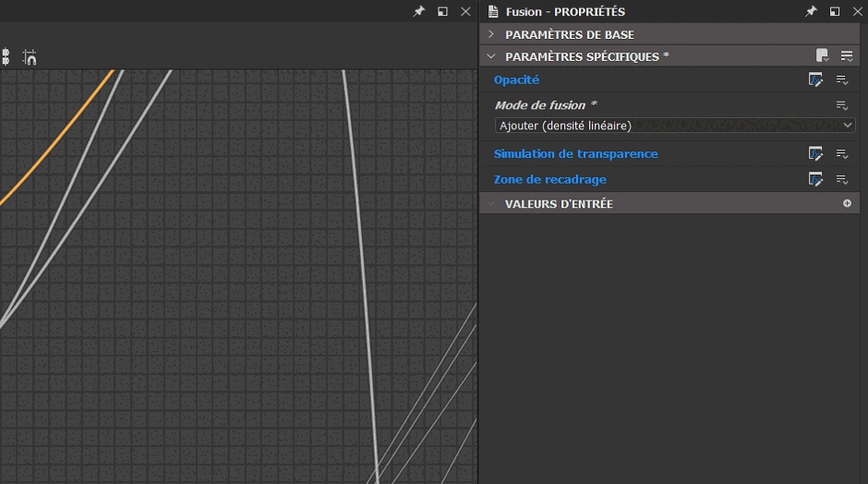Float the Fusion Propriétés panel window

coord(835,12)
